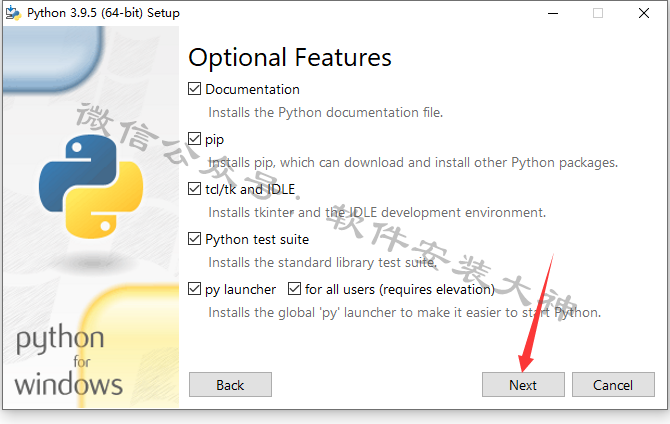Toggle the pip checkbox

tap(194, 139)
